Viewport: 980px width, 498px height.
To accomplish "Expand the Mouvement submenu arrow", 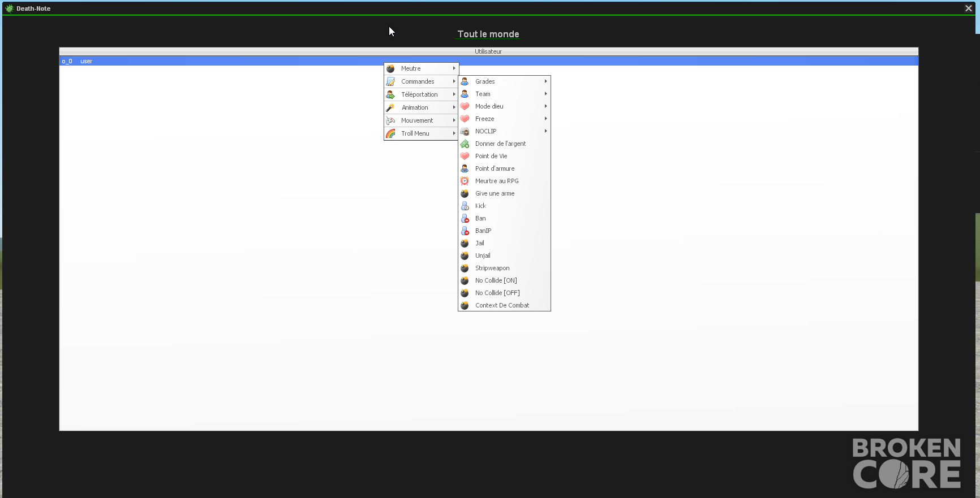I will click(454, 120).
